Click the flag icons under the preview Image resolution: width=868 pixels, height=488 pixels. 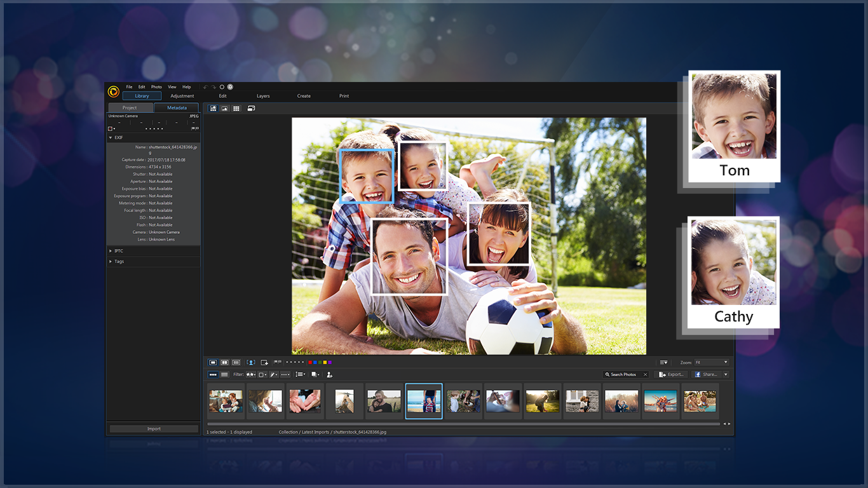tap(277, 362)
